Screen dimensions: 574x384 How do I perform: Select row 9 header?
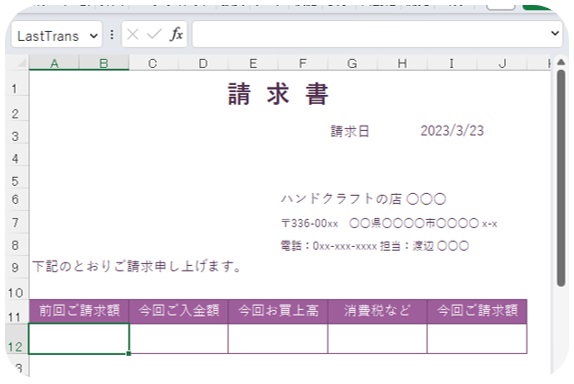coord(15,266)
